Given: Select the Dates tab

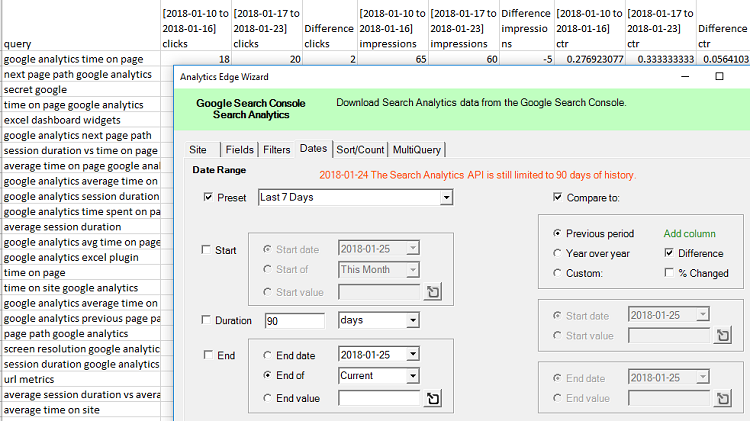Looking at the screenshot, I should [x=313, y=149].
